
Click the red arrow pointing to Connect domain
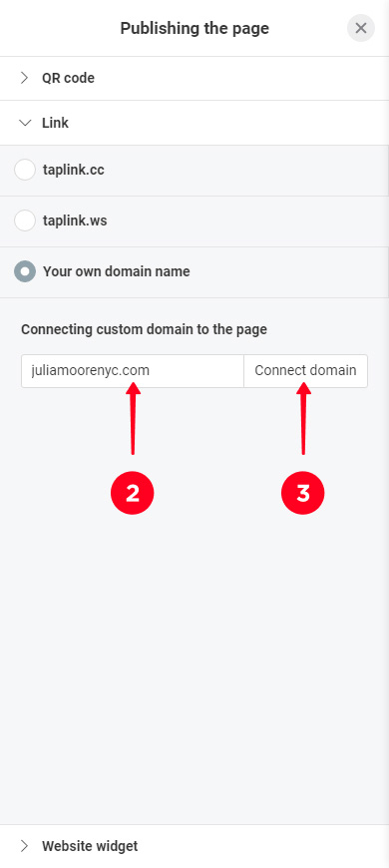[303, 418]
